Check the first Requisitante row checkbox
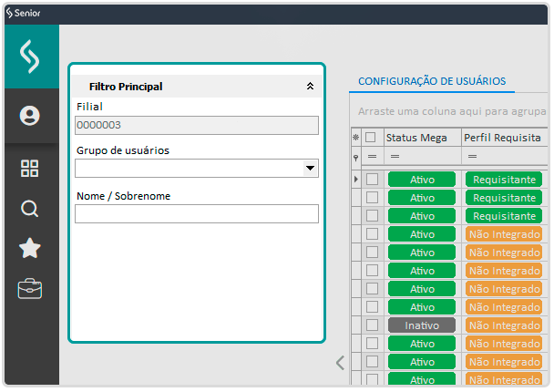Viewport: 554px width, 392px height. [x=372, y=180]
